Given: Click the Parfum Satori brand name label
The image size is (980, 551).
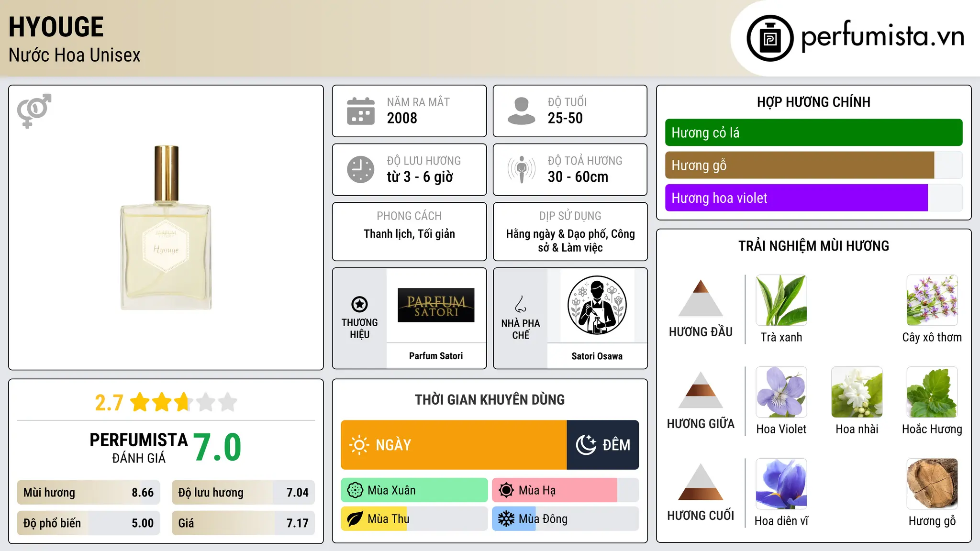Looking at the screenshot, I should tap(436, 356).
